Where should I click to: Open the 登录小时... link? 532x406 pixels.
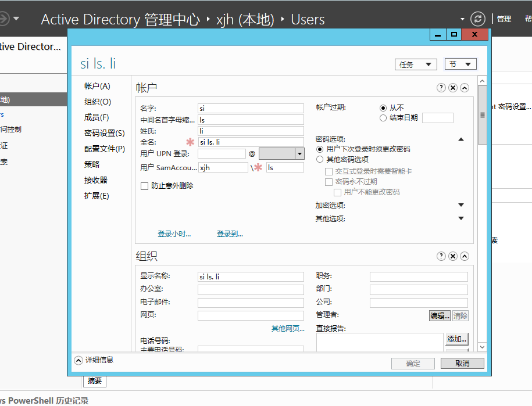(174, 234)
